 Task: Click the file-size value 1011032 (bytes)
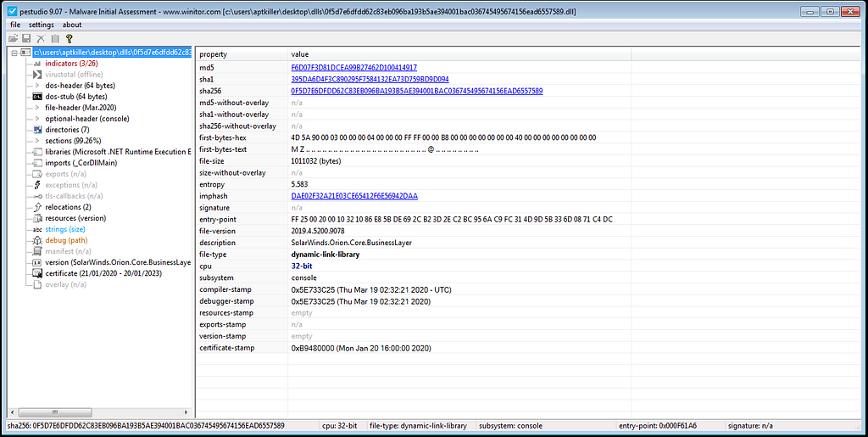316,161
